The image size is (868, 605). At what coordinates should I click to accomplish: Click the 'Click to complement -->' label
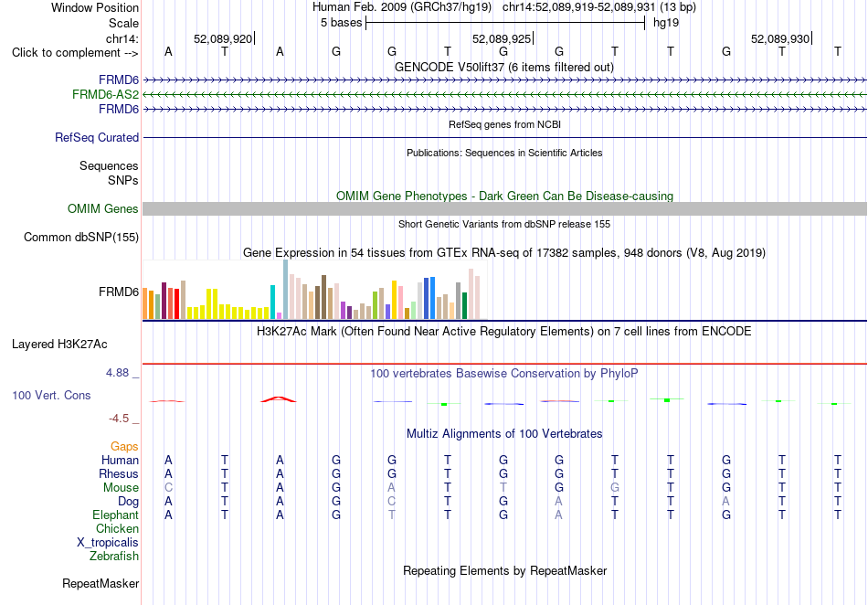pos(75,53)
